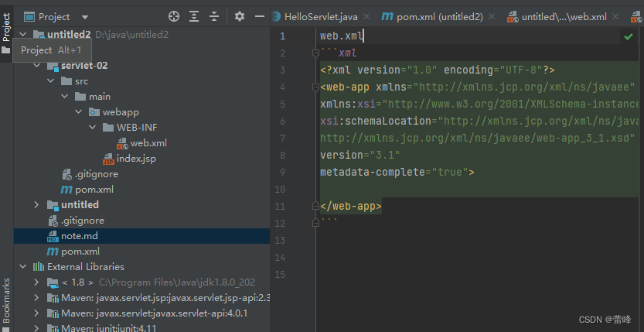
Task: Click the JDK 1.8 library folder icon
Action: tap(53, 282)
